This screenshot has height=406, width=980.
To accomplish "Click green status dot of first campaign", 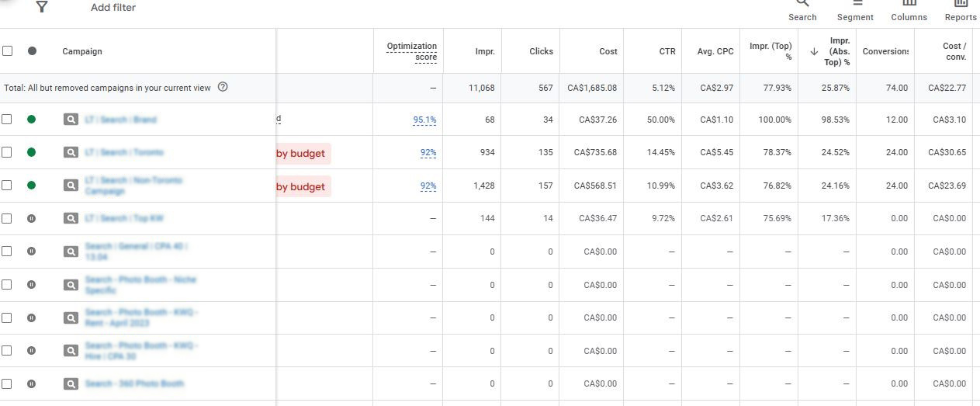I will (x=31, y=120).
